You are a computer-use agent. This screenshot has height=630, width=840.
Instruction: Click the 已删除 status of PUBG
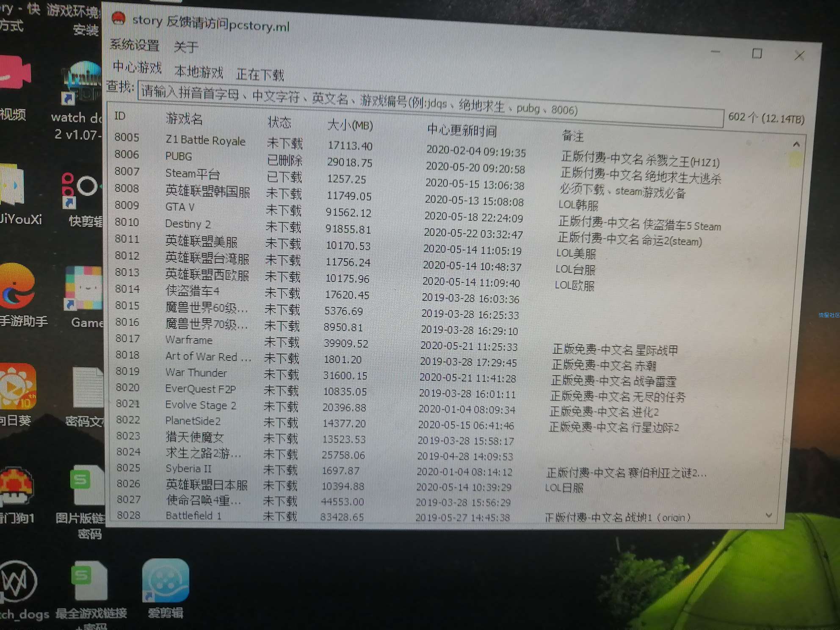[285, 160]
